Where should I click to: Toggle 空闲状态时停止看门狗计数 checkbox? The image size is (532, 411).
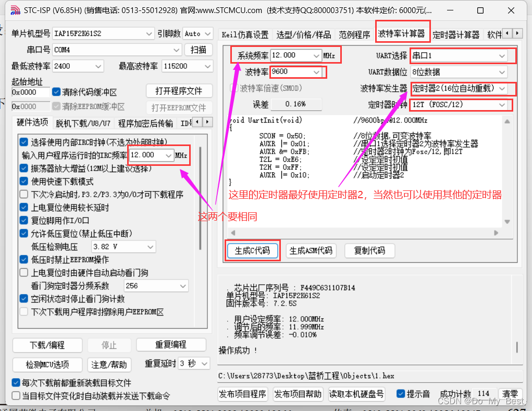click(24, 298)
